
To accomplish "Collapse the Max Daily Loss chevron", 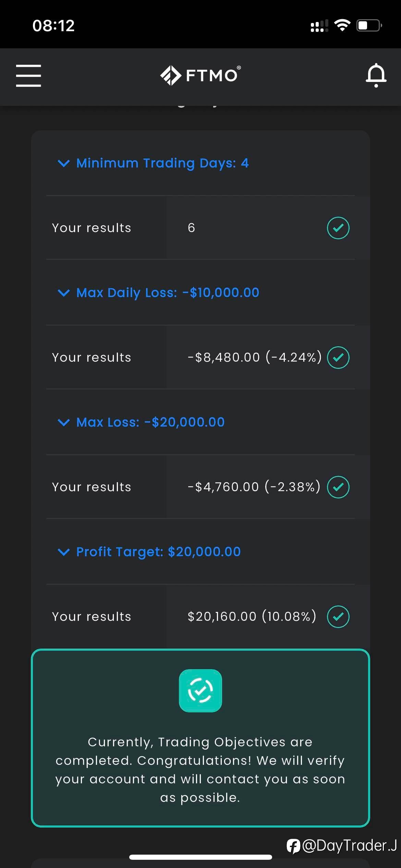I will pos(64,293).
